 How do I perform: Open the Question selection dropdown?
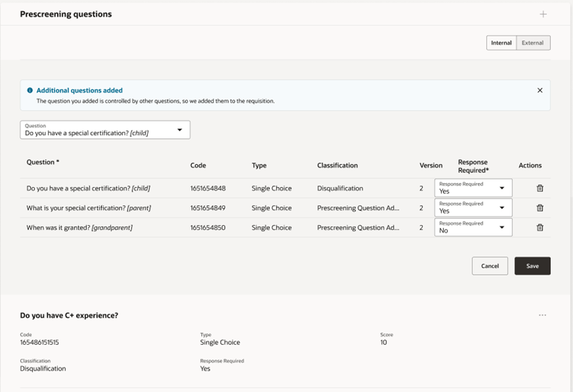point(105,130)
